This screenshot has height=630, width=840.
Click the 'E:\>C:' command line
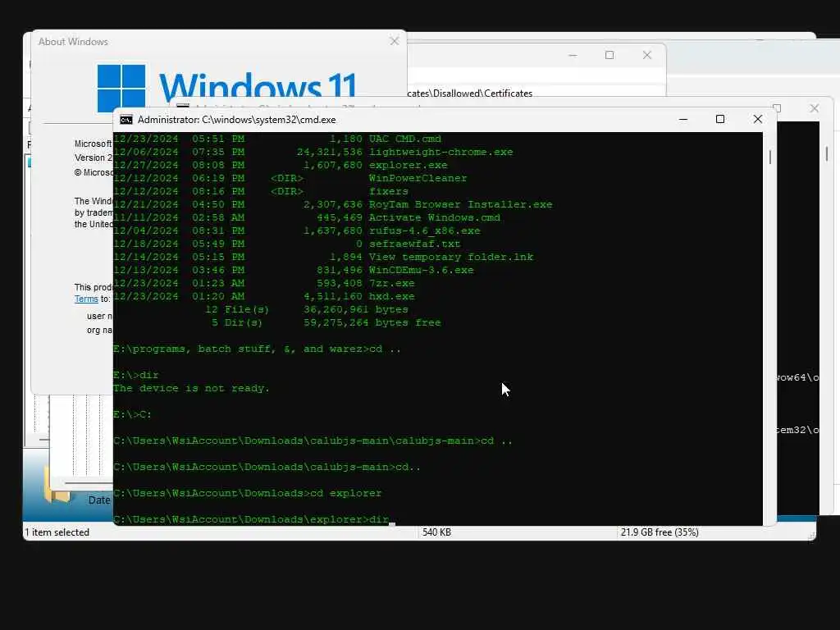point(133,414)
